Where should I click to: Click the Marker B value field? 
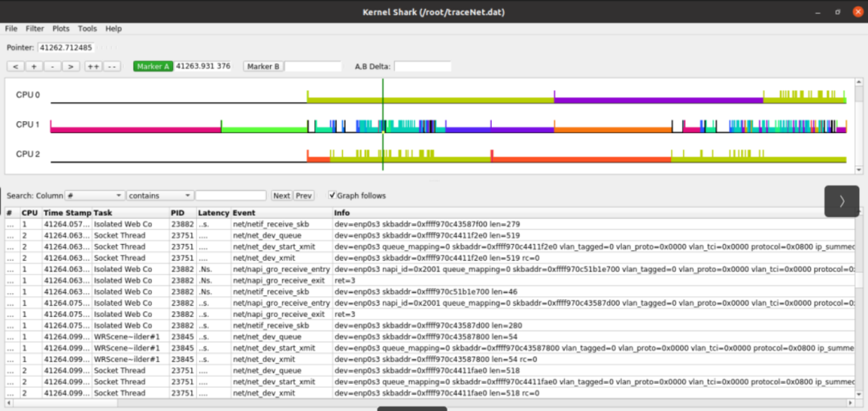313,67
